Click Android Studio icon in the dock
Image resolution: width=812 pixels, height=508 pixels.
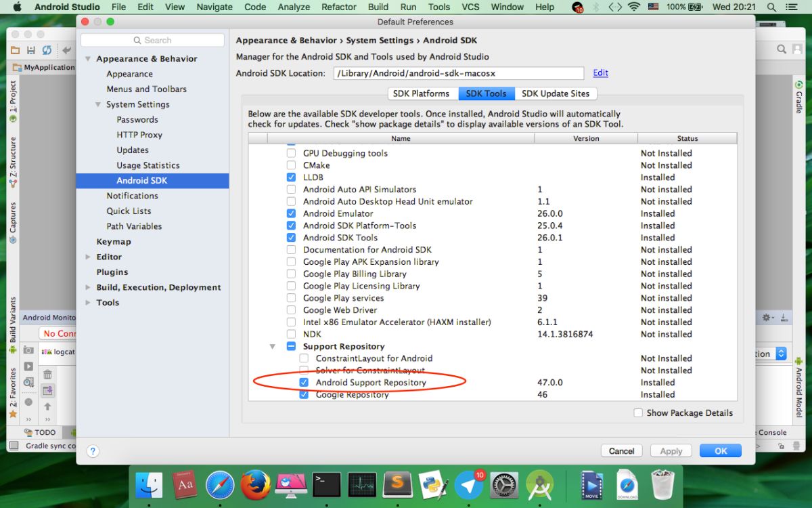click(x=539, y=485)
